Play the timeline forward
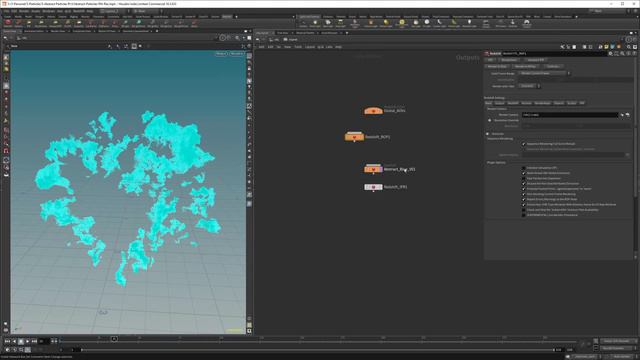This screenshot has width=640, height=360. click(27, 341)
